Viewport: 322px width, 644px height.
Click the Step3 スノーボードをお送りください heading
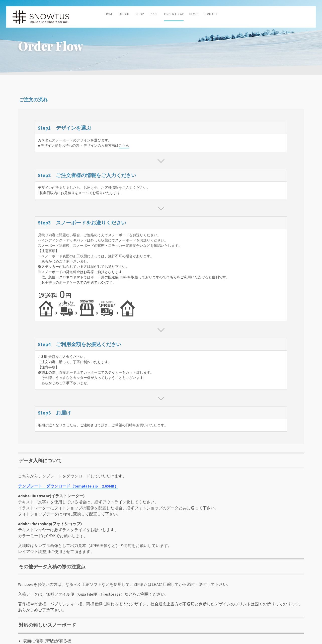[x=82, y=223]
